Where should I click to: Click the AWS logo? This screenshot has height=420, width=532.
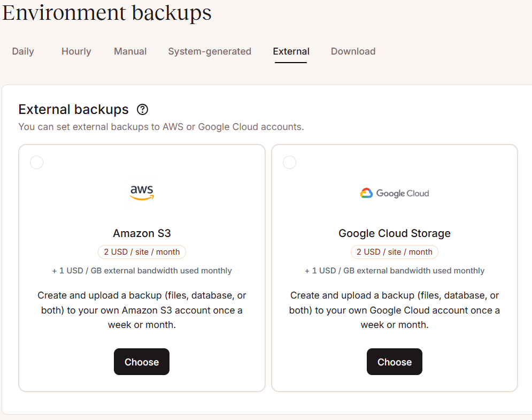(142, 193)
